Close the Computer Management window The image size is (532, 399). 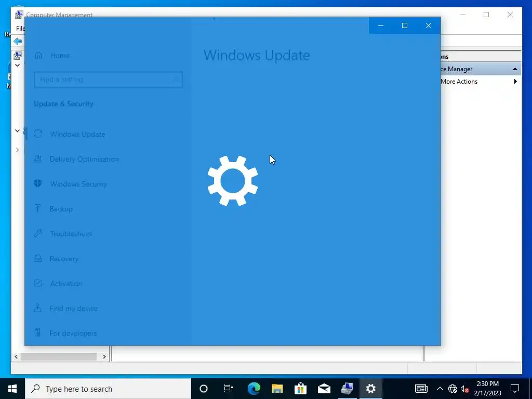[x=510, y=15]
